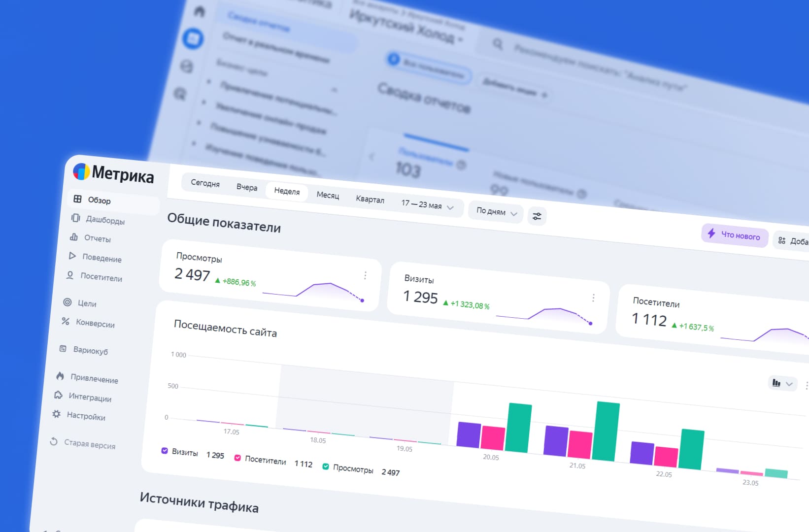Open Настройки gear icon

point(57,414)
